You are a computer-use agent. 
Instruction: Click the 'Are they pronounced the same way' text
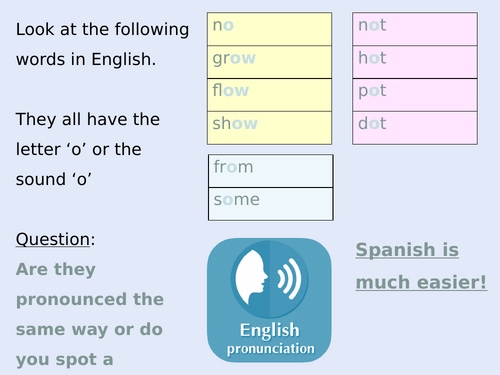click(90, 314)
